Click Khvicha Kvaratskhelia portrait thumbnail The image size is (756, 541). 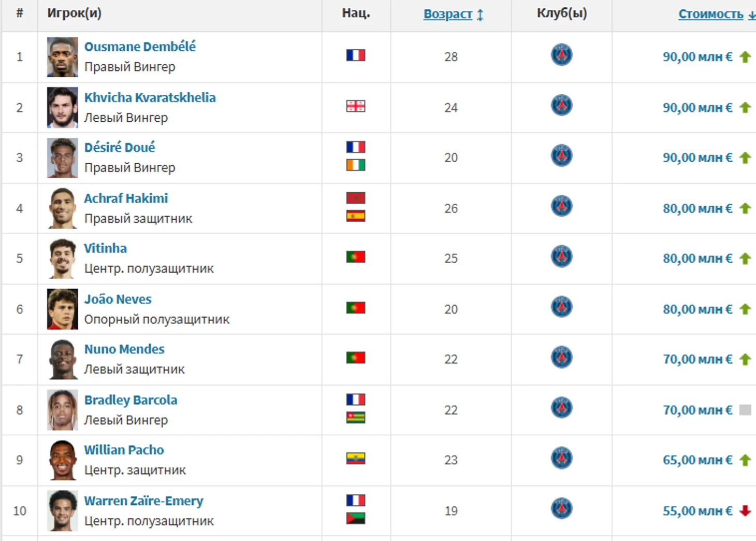click(x=62, y=107)
